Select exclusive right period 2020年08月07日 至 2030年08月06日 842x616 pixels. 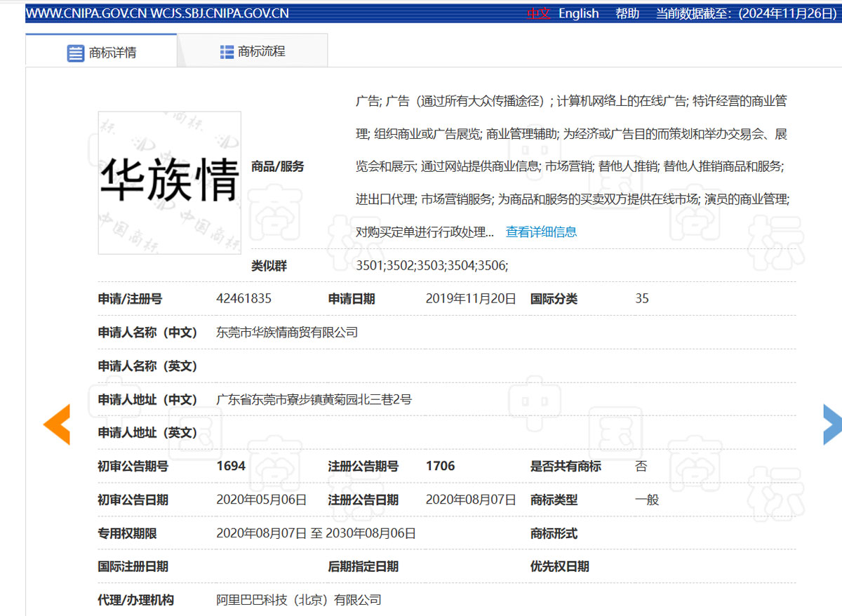pyautogui.click(x=316, y=534)
